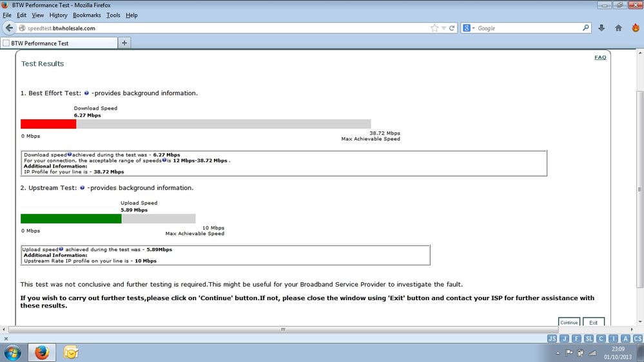The height and width of the screenshot is (362, 644).
Task: Click the C add-on bar button
Action: coord(601,339)
